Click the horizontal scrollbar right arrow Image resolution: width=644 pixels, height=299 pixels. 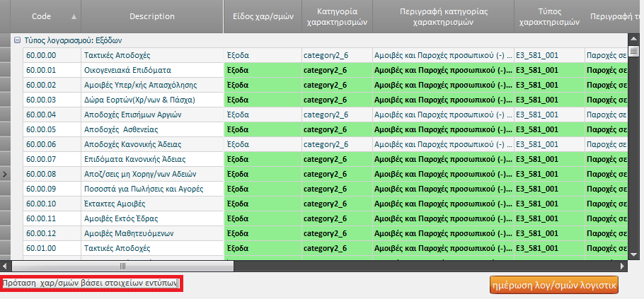pos(622,266)
